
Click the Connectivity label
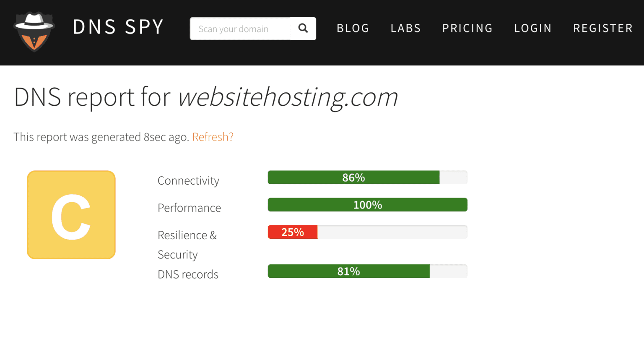188,180
